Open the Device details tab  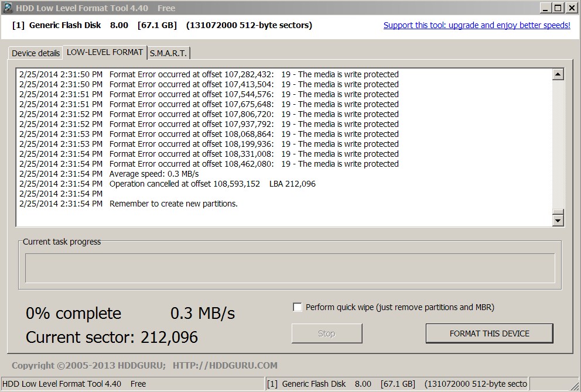36,53
